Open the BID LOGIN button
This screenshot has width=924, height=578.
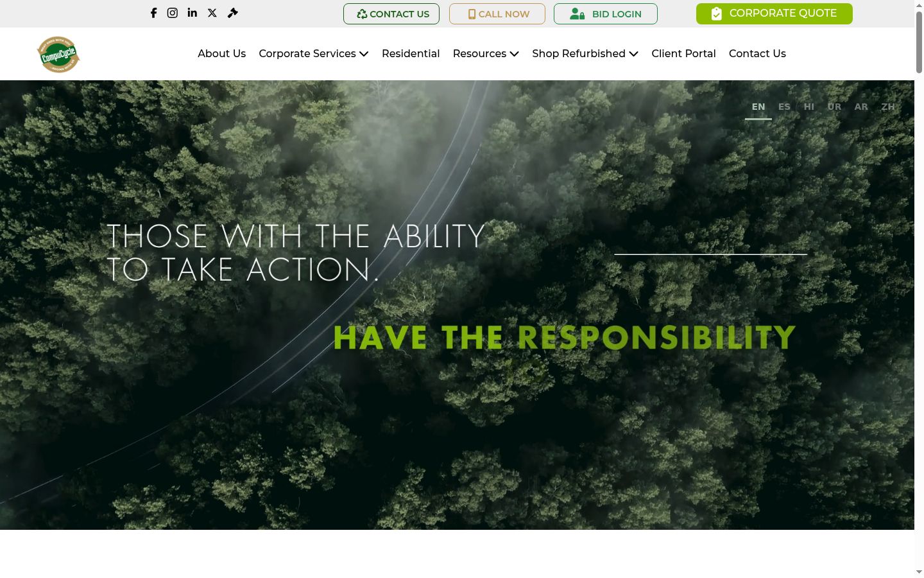[x=606, y=13]
